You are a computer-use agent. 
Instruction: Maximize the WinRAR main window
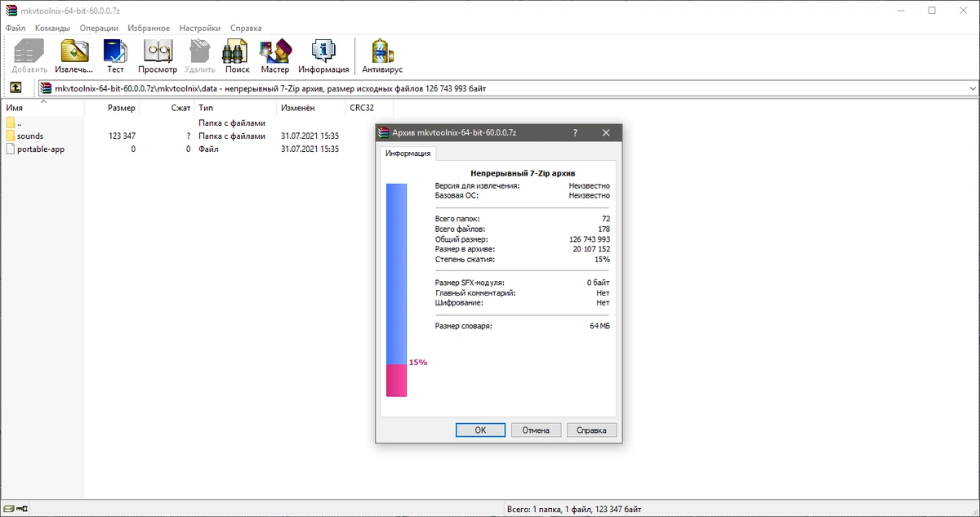pyautogui.click(x=932, y=10)
